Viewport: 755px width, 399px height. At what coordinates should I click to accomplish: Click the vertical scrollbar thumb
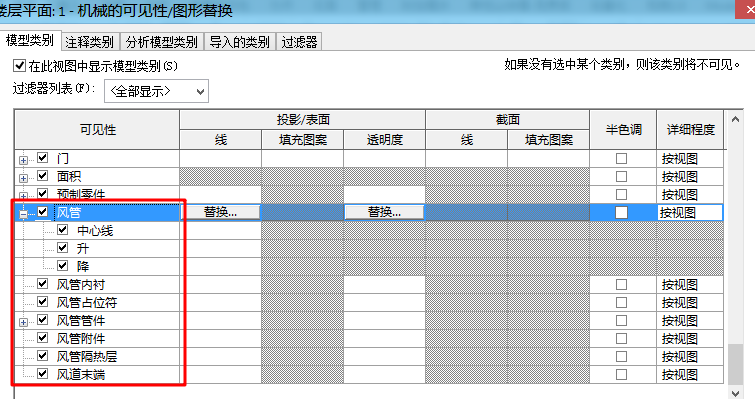(735, 364)
